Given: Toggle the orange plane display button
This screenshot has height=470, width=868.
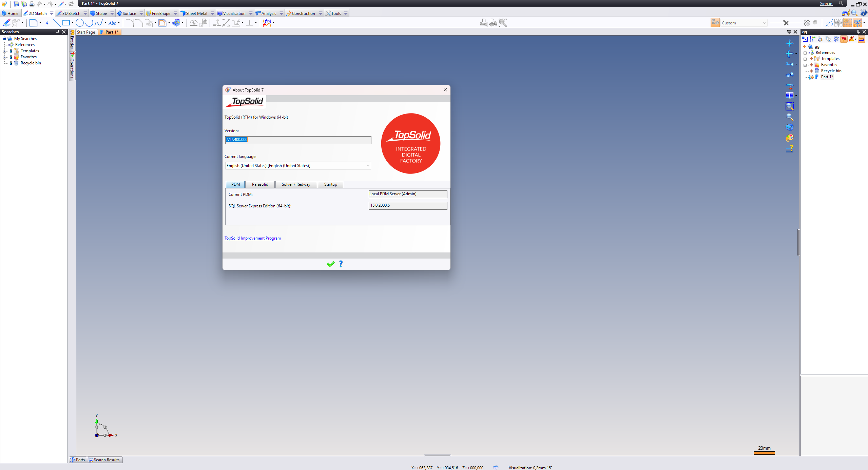Looking at the screenshot, I should 857,23.
